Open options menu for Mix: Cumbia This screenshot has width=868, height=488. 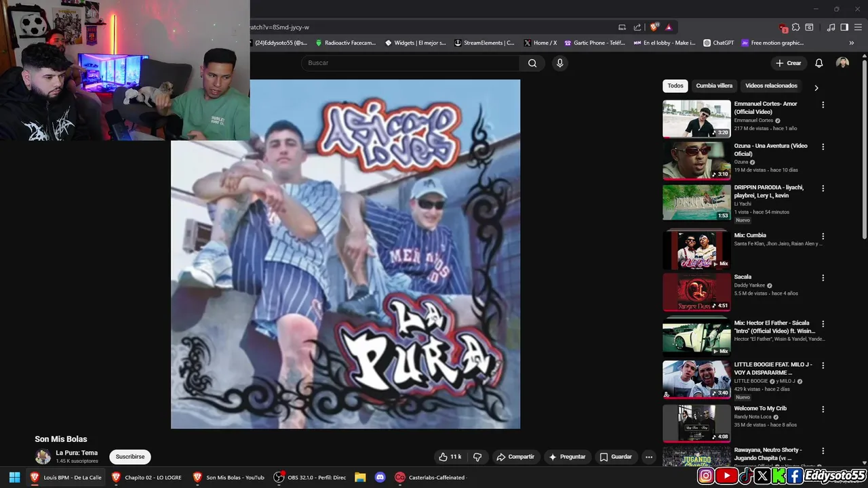(823, 237)
